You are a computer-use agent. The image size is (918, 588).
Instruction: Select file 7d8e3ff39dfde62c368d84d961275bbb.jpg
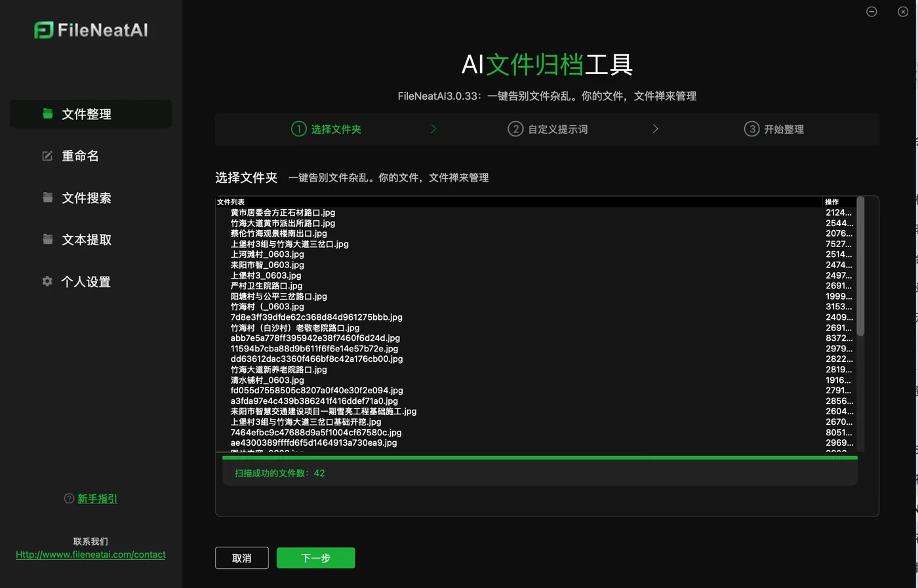pos(317,317)
